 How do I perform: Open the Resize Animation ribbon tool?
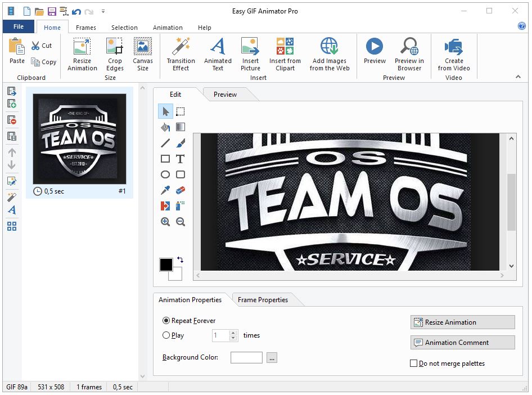coord(82,54)
